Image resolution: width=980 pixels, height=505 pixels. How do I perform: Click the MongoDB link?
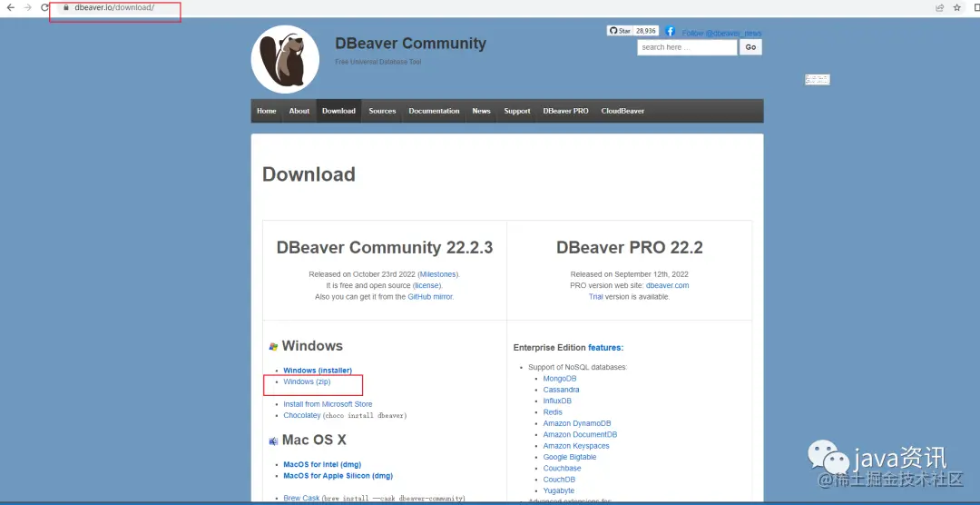pyautogui.click(x=559, y=379)
